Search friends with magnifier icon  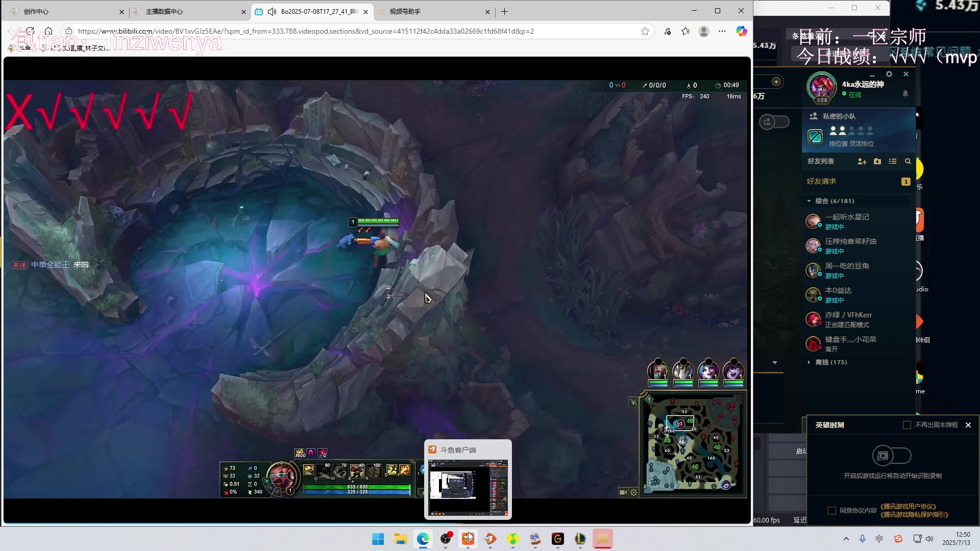(908, 161)
